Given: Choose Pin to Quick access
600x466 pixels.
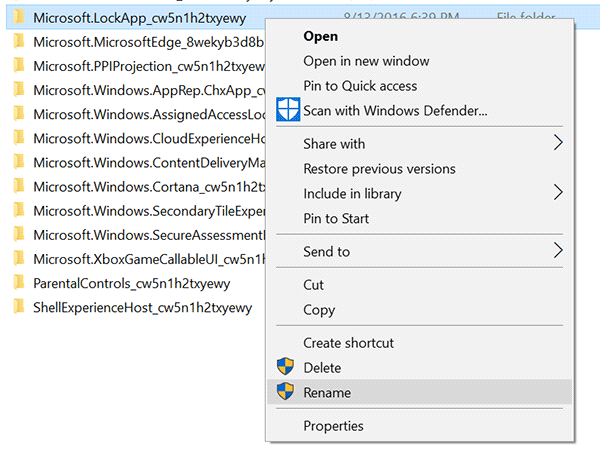Looking at the screenshot, I should 360,86.
